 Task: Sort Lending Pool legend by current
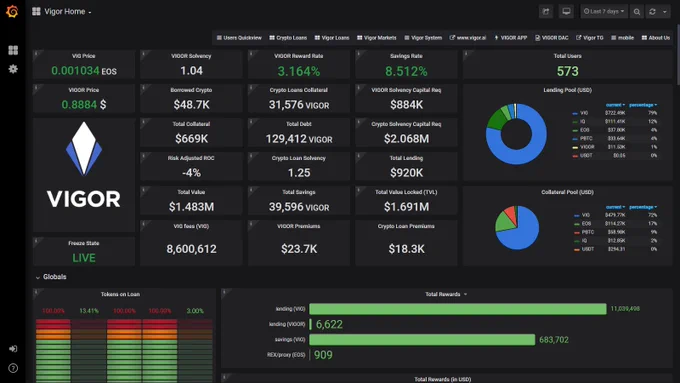pos(615,105)
